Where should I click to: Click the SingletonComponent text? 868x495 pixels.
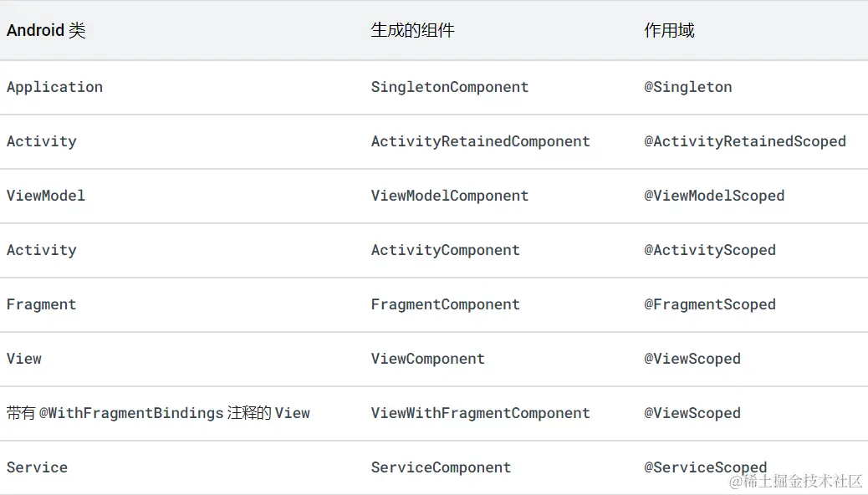pos(449,87)
